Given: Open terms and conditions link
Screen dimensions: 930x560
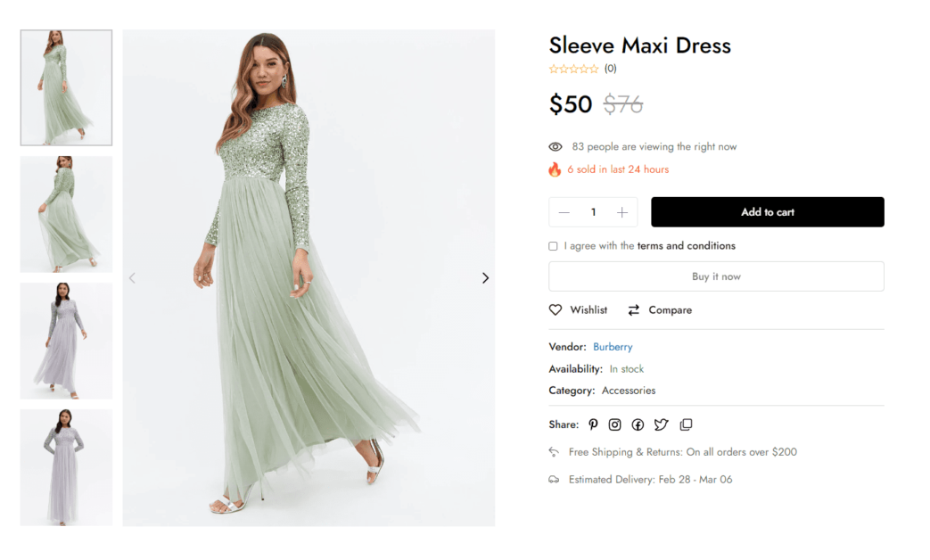Looking at the screenshot, I should pyautogui.click(x=686, y=246).
